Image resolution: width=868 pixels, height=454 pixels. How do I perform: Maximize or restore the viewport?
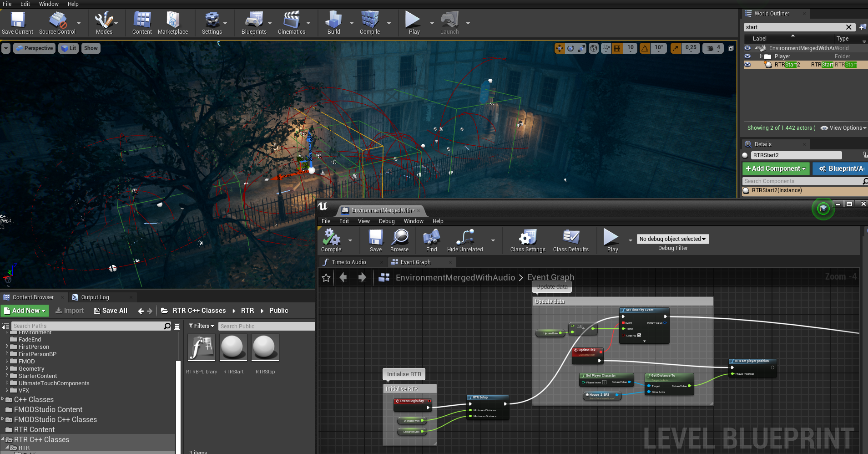pos(731,48)
